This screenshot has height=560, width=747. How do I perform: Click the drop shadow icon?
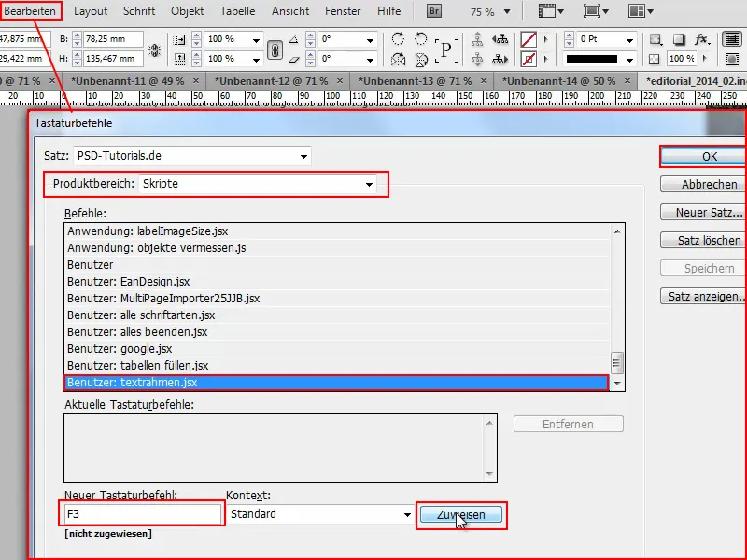(679, 39)
